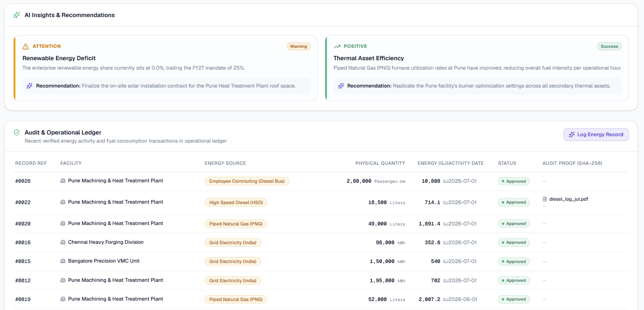Click the 1,891.4 GJ energy value

434,224
